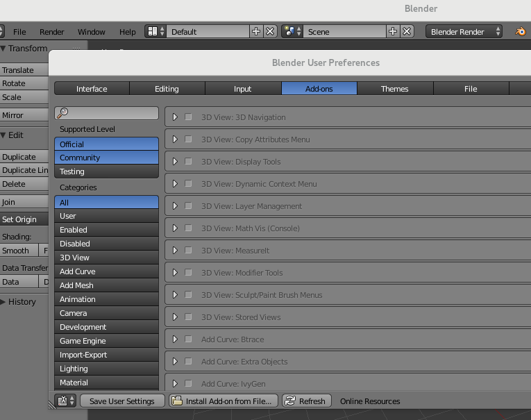Image resolution: width=531 pixels, height=420 pixels.
Task: Enable the Dynamic Context Menu add-on checkbox
Action: [188, 183]
